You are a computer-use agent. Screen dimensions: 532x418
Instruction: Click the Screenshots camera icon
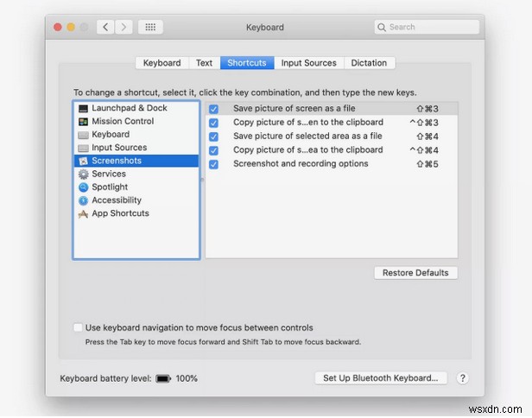pyautogui.click(x=83, y=161)
